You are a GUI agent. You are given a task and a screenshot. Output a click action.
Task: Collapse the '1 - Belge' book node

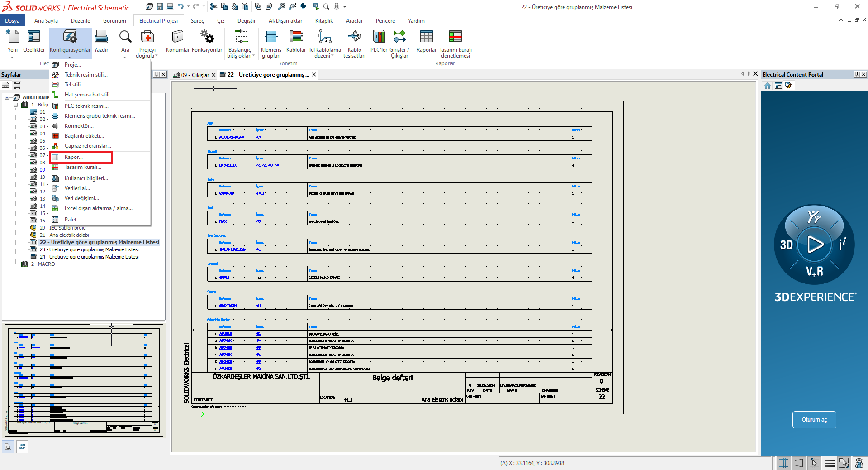[x=16, y=105]
